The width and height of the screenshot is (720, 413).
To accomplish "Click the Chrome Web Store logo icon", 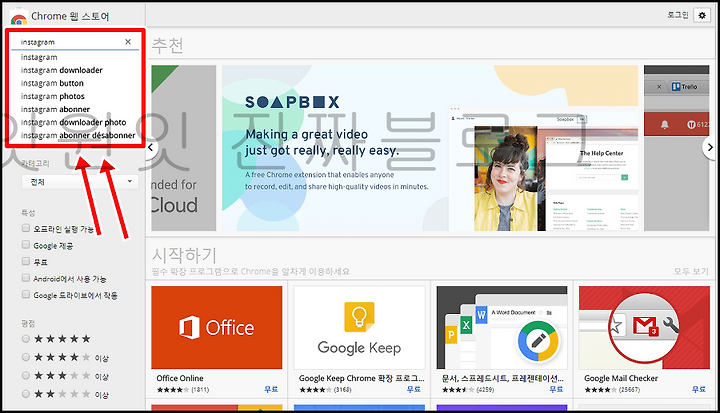I will coord(18,19).
